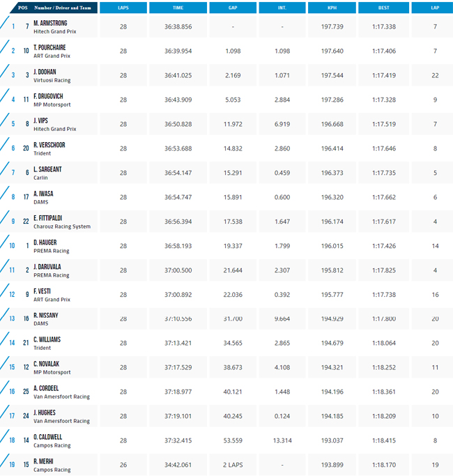
Task: Click Novalak's best lap 1:18.252
Action: click(384, 367)
